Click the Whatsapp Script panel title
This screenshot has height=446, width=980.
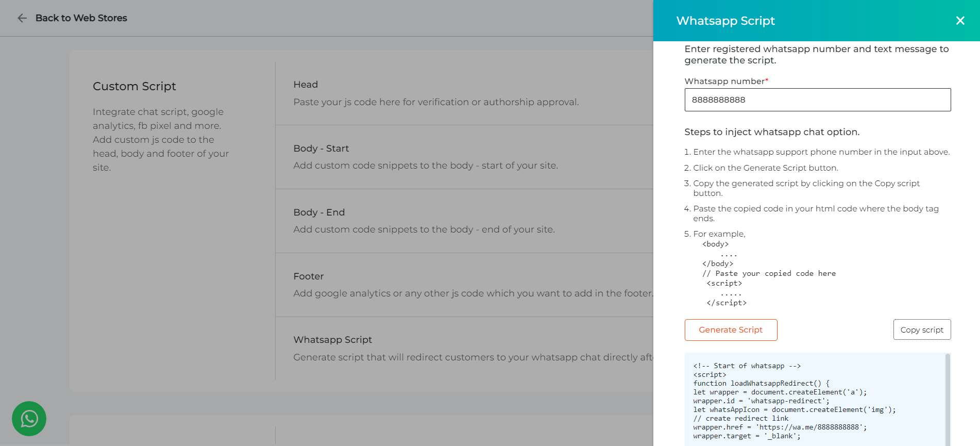(x=725, y=21)
